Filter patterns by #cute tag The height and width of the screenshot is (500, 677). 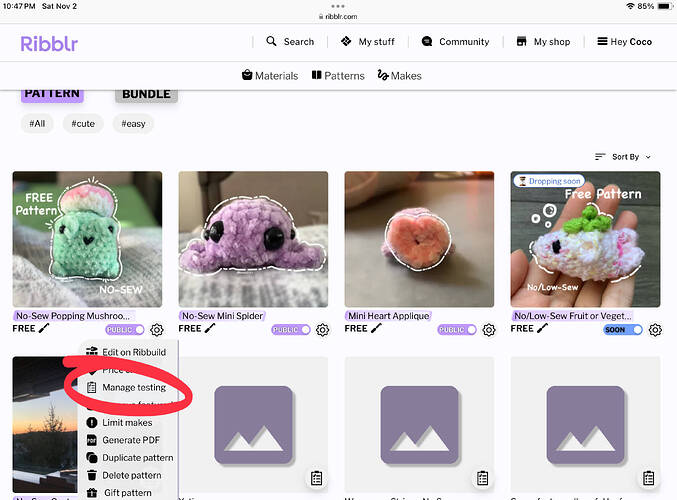(83, 123)
